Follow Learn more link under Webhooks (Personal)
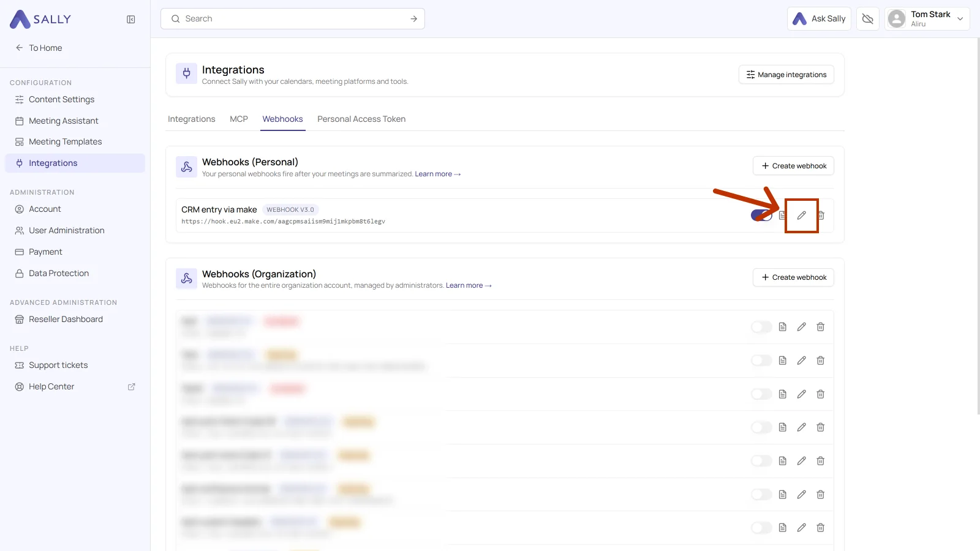This screenshot has height=551, width=980. click(x=438, y=174)
